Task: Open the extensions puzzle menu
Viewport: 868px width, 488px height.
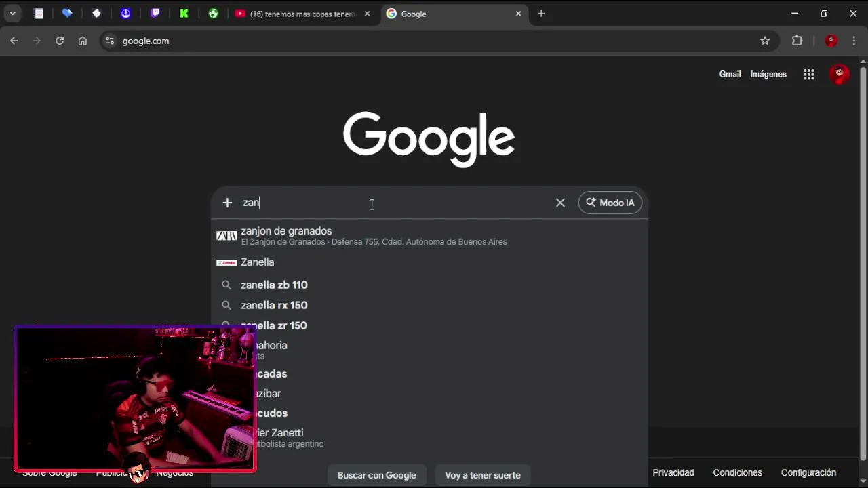Action: point(797,41)
